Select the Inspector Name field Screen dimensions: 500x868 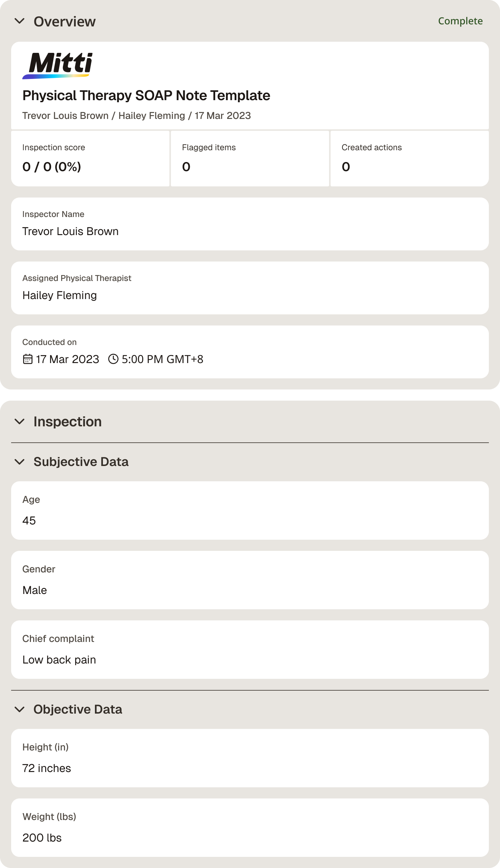click(250, 224)
